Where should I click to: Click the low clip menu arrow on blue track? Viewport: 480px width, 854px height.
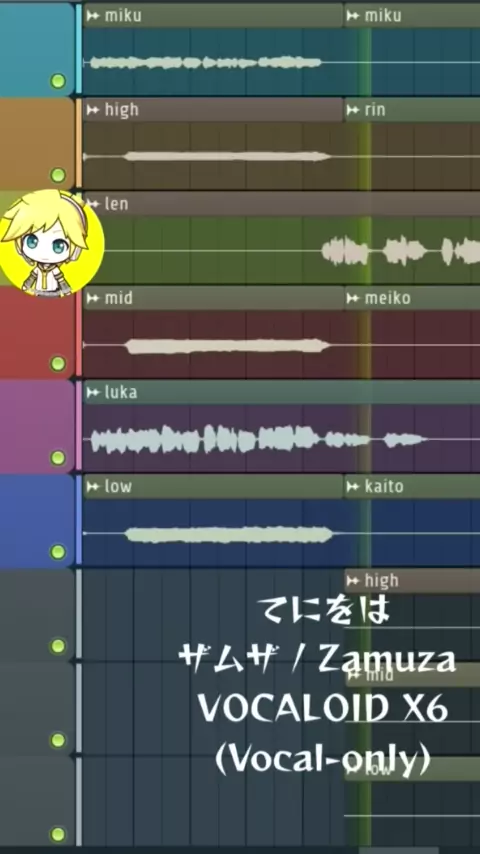[x=93, y=486]
